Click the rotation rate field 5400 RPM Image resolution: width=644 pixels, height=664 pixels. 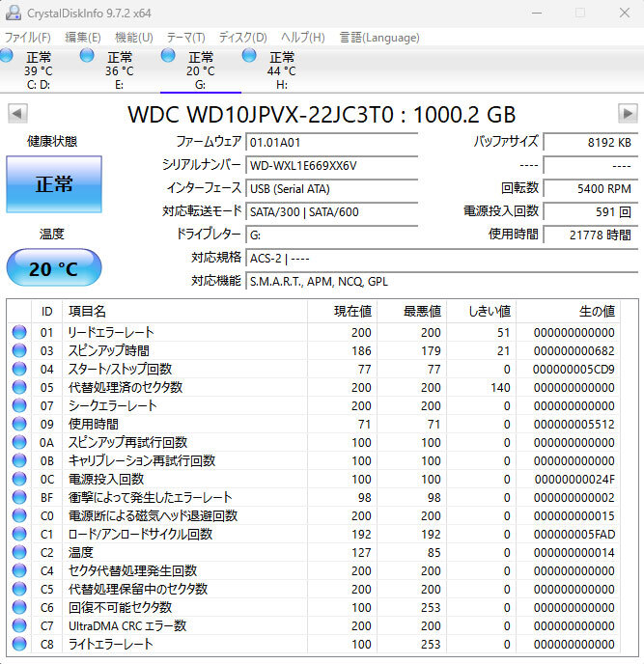coord(591,189)
